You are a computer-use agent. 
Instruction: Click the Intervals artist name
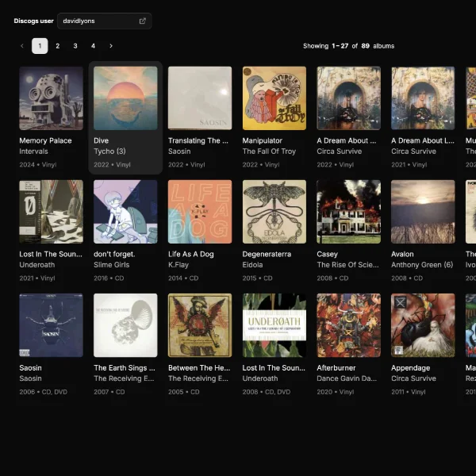point(33,152)
